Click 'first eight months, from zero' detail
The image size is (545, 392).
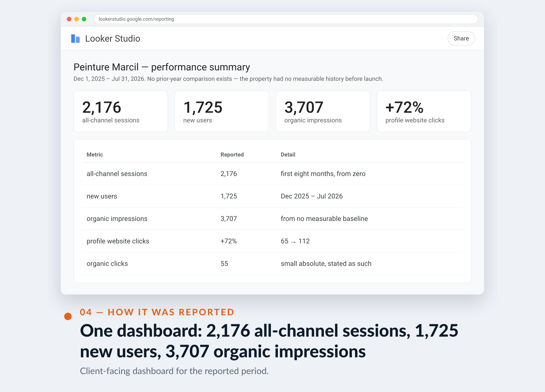coord(323,174)
